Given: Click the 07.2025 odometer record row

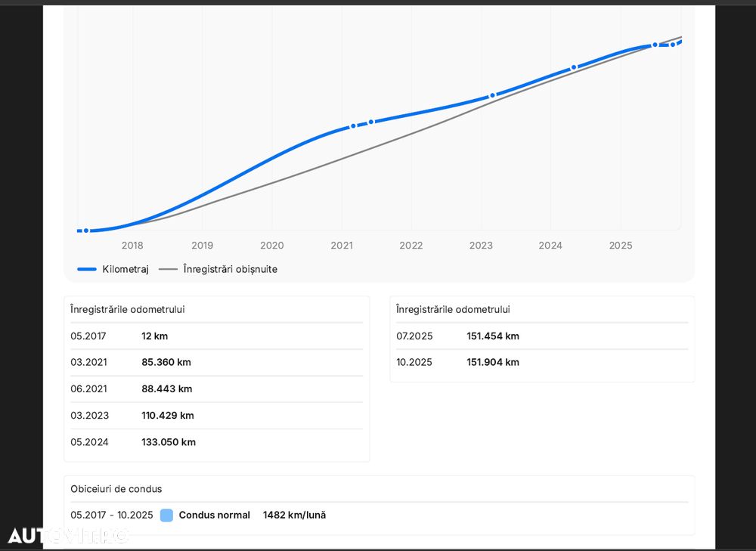Looking at the screenshot, I should tap(541, 336).
